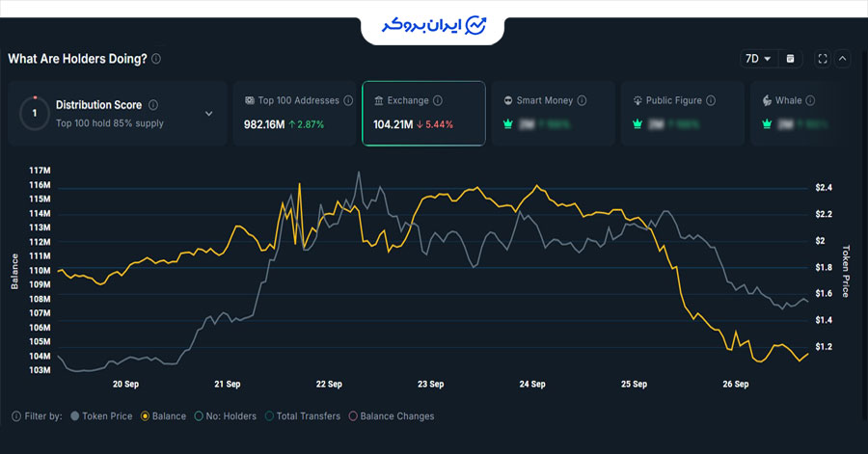Select the Top 100 Addresses card
The width and height of the screenshot is (868, 454).
coord(293,114)
